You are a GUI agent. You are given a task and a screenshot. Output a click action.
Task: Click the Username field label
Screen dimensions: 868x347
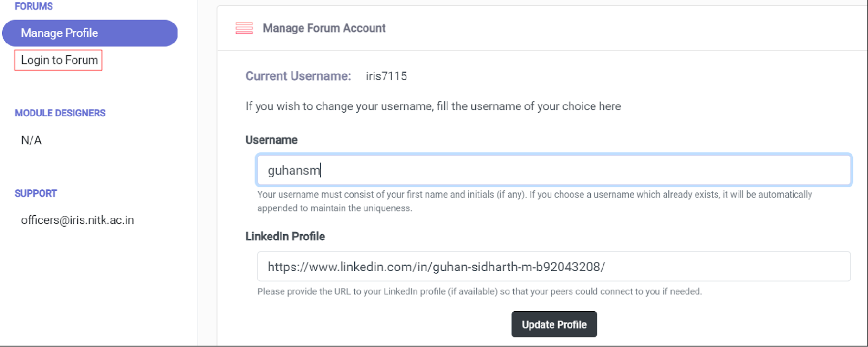271,140
